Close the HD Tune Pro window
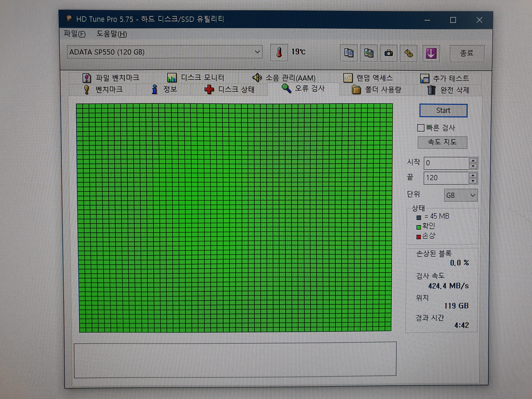This screenshot has width=532, height=399. point(479,20)
